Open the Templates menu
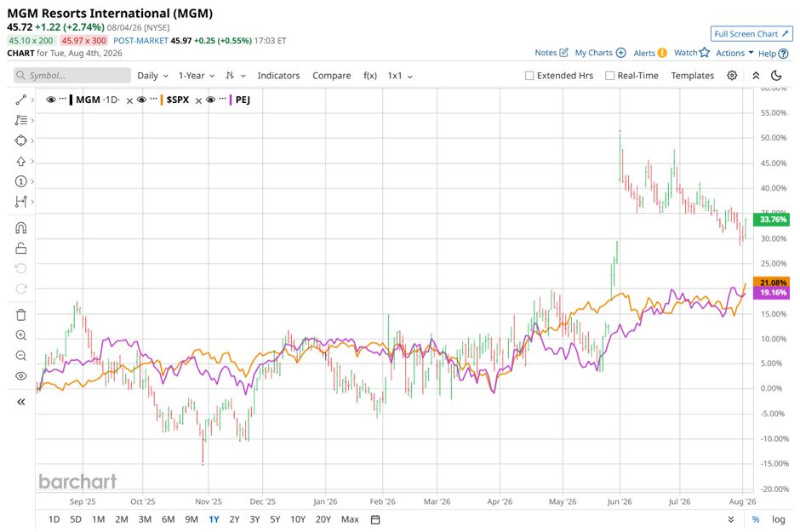The image size is (800, 532). [x=693, y=76]
